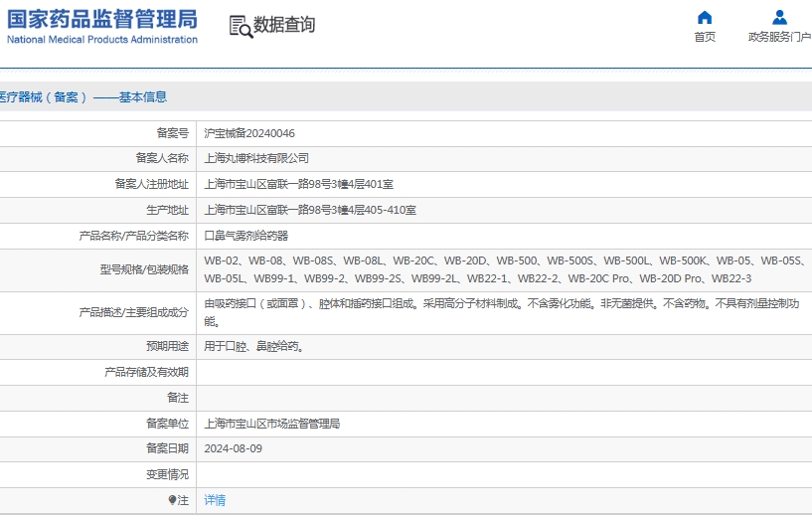Open the 政务服务门户 user portal icon
This screenshot has width=812, height=520.
tap(779, 18)
